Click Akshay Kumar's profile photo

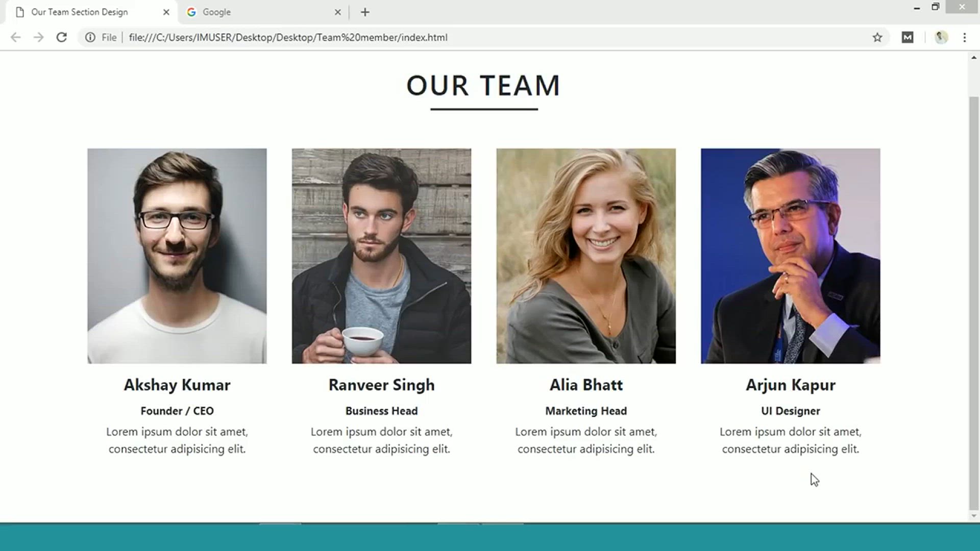[177, 256]
